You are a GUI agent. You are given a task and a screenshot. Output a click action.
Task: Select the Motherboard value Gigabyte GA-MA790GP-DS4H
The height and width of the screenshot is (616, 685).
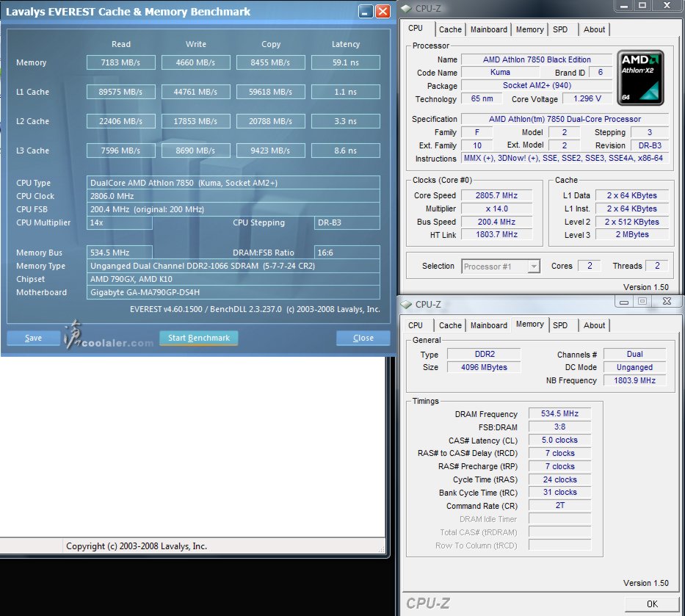(x=233, y=292)
